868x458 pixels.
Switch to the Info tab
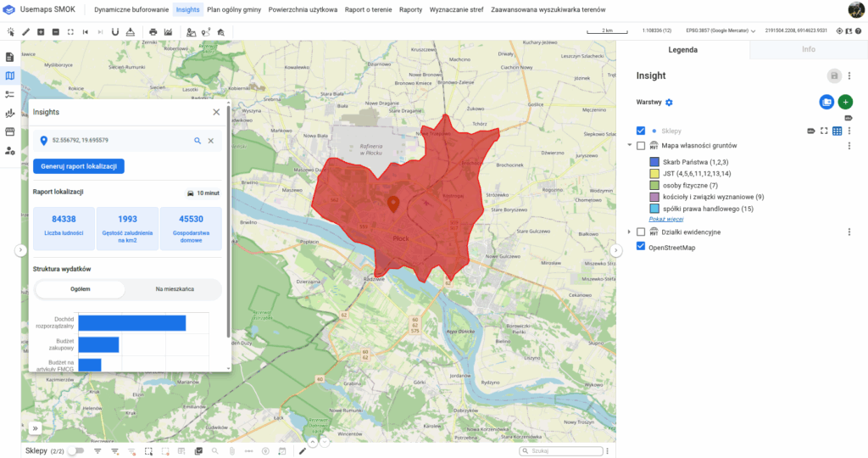808,49
